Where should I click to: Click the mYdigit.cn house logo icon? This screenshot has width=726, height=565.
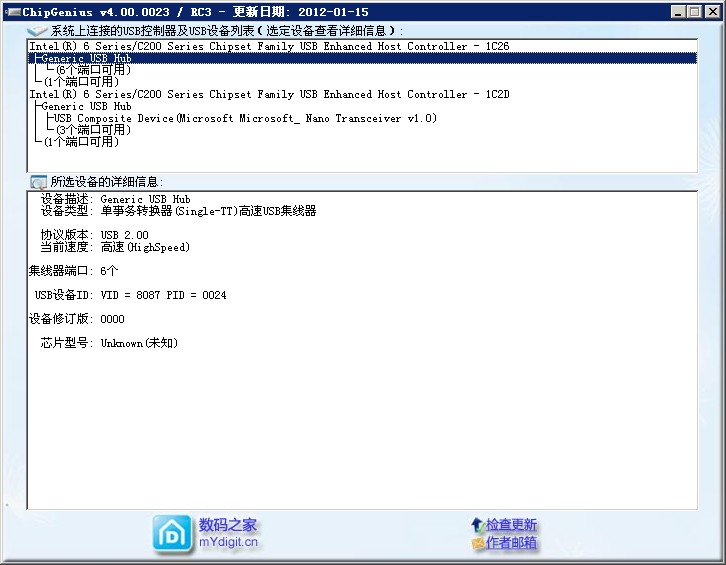tap(172, 534)
